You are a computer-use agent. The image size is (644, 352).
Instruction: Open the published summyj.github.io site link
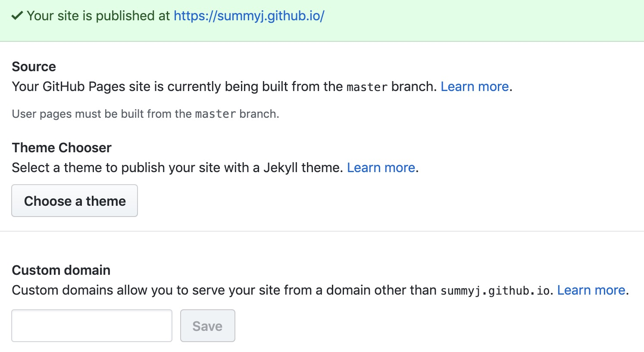click(x=249, y=16)
